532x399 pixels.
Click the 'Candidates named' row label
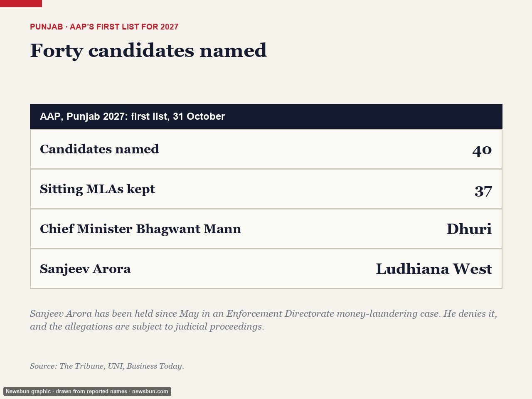click(99, 149)
